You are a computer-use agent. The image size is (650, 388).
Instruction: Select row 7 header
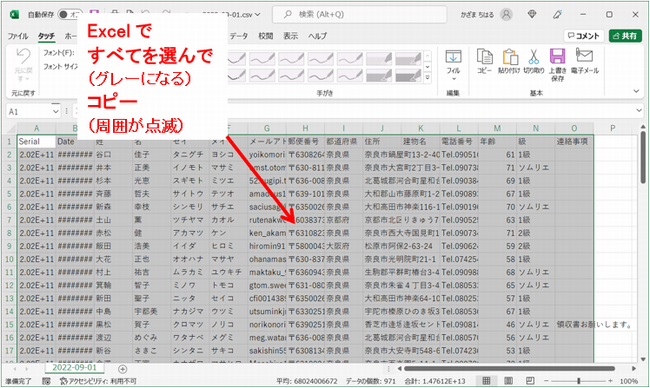coord(9,220)
